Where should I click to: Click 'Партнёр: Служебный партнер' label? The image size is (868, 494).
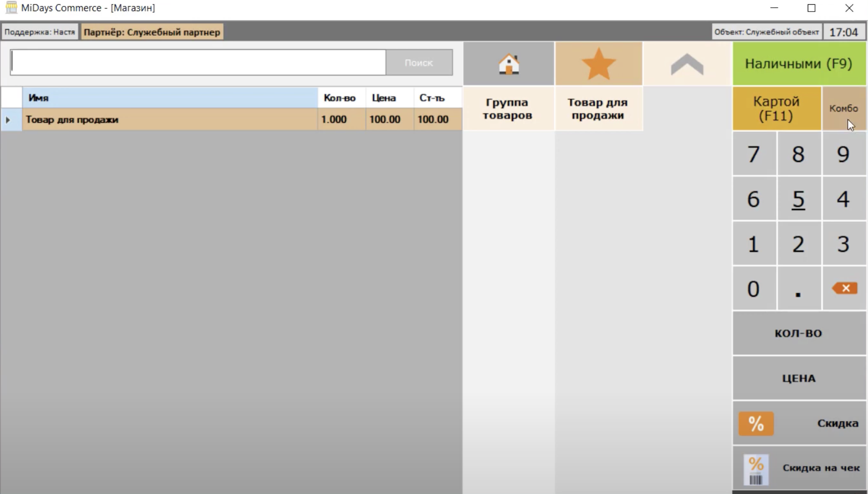pos(152,32)
